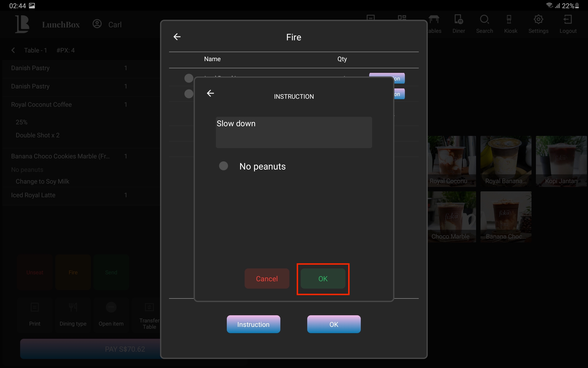
Task: Select second item radio in Fire list
Action: [189, 94]
